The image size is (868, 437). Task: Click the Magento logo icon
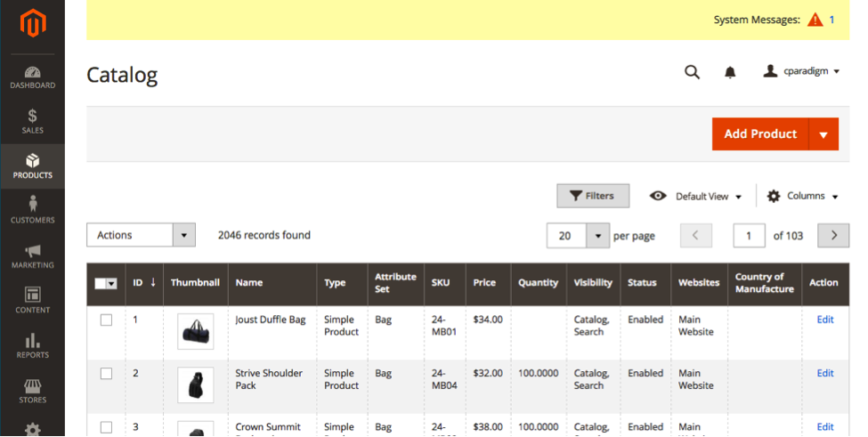tap(32, 24)
